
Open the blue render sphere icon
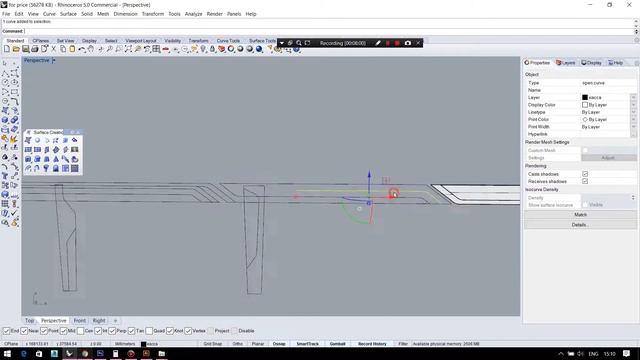click(x=259, y=49)
